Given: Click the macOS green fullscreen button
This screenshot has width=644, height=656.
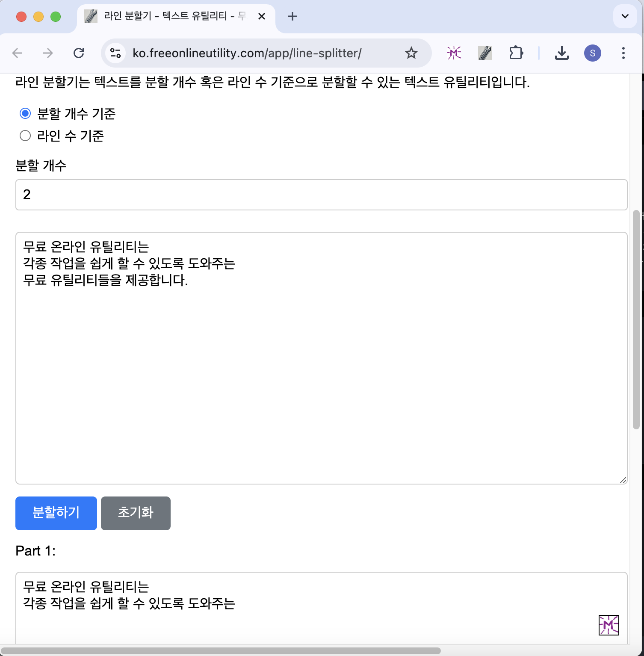Looking at the screenshot, I should click(x=56, y=17).
